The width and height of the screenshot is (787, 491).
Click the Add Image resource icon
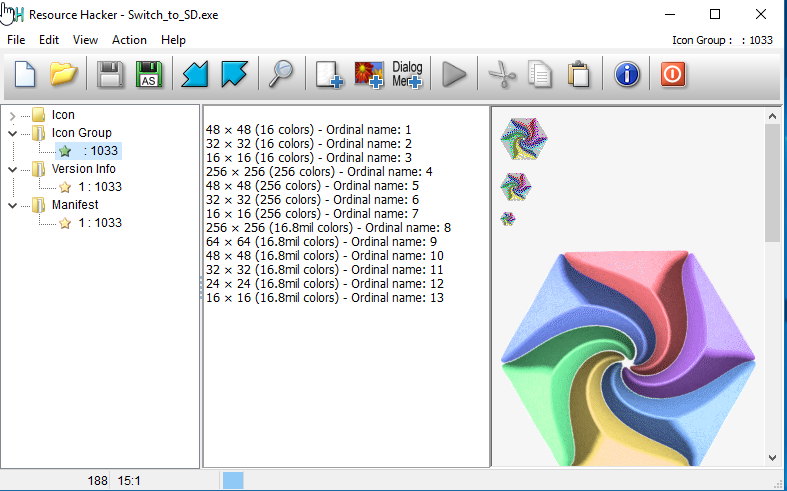tap(369, 74)
